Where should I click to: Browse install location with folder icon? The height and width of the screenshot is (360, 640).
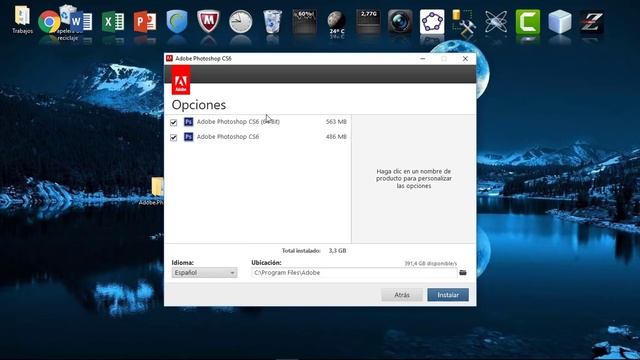462,272
